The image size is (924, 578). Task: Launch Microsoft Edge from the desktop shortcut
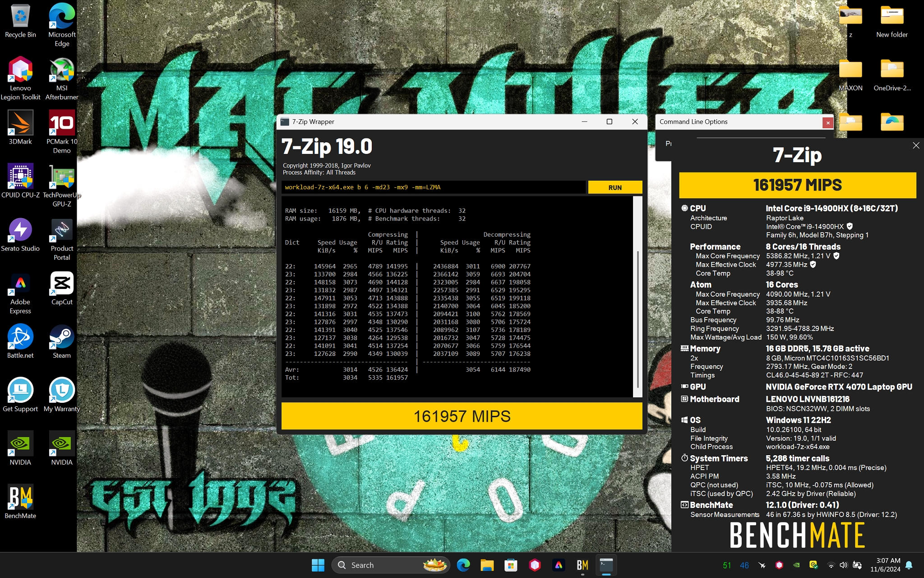(62, 25)
